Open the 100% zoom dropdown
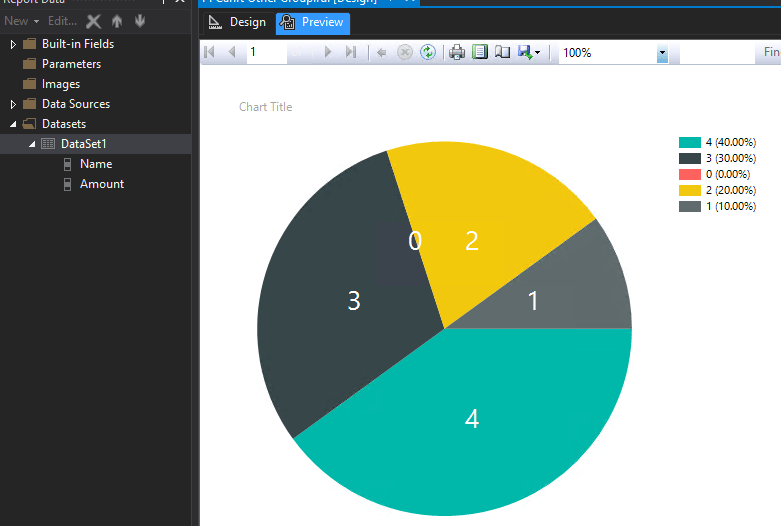Image resolution: width=781 pixels, height=526 pixels. coord(662,52)
